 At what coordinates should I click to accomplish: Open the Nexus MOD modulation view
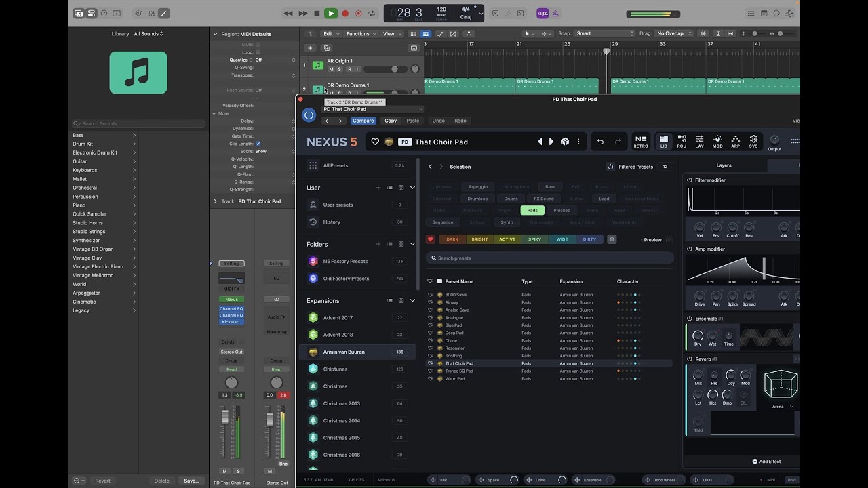click(x=717, y=141)
